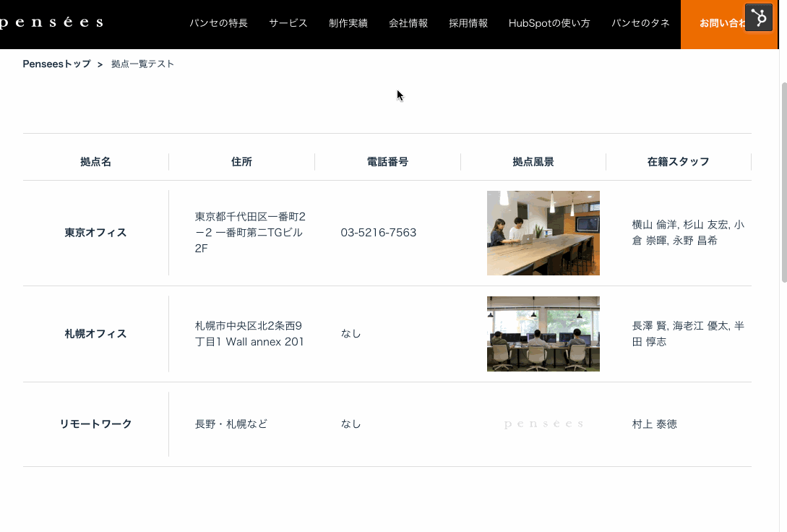This screenshot has height=532, width=787.
Task: Click the Tokyo office photo thumbnail
Action: pos(543,233)
